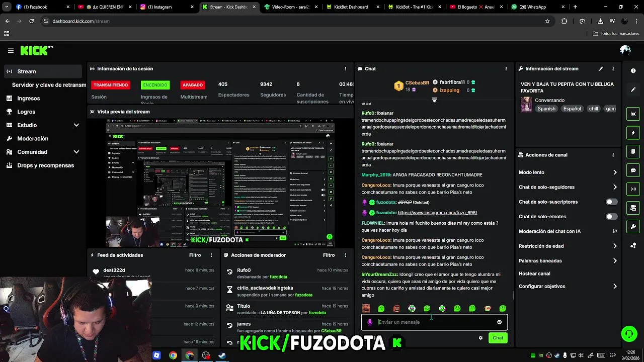Open the instagram.com/fuzo_696 link in chat

437,213
